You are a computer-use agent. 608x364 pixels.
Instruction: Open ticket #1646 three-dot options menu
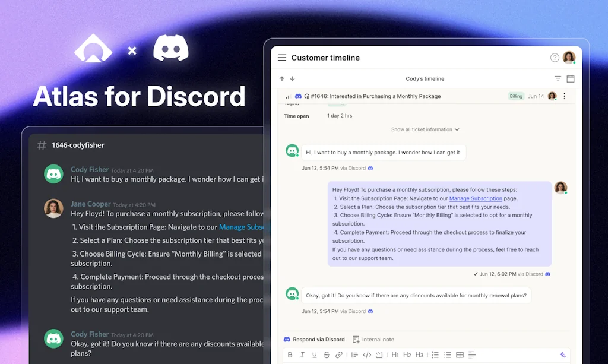point(564,96)
